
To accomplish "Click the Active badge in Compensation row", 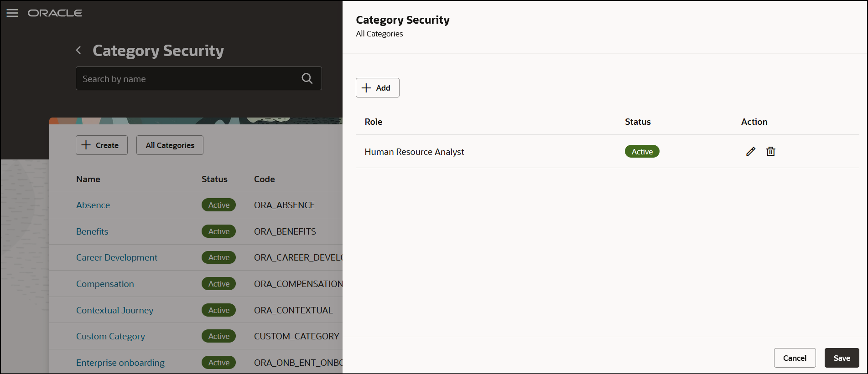I will coord(219,284).
